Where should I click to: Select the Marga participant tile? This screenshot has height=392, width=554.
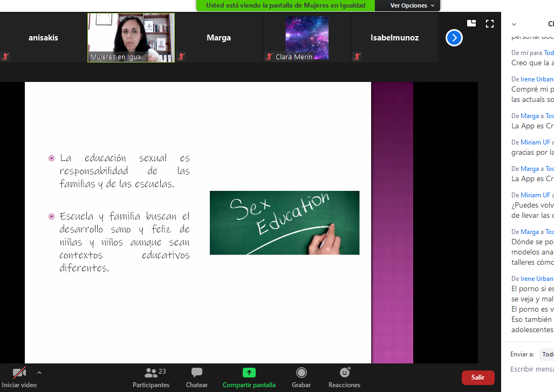218,38
